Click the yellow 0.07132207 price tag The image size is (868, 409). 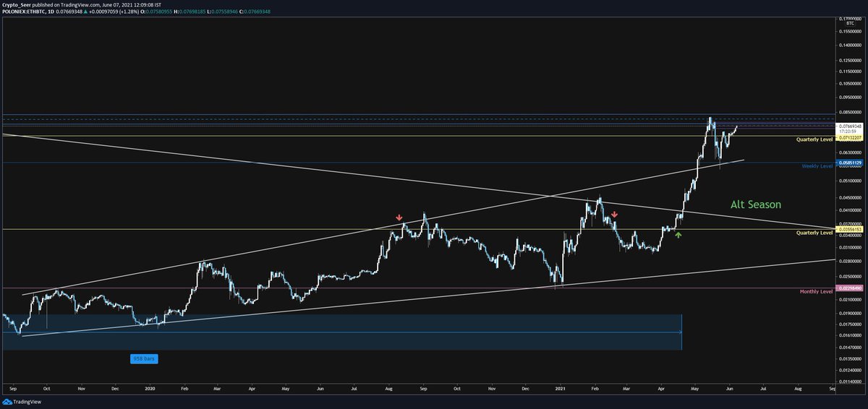point(850,137)
